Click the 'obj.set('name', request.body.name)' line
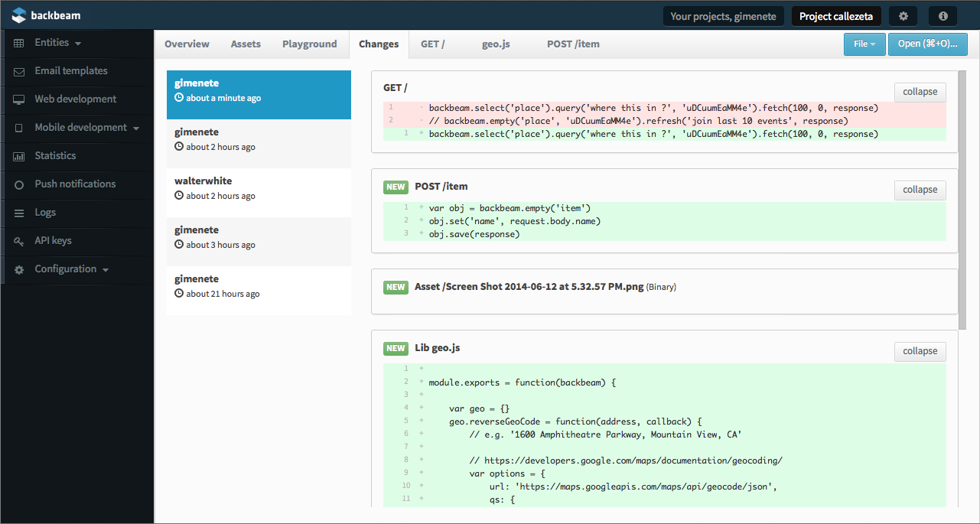The height and width of the screenshot is (524, 980). click(515, 221)
